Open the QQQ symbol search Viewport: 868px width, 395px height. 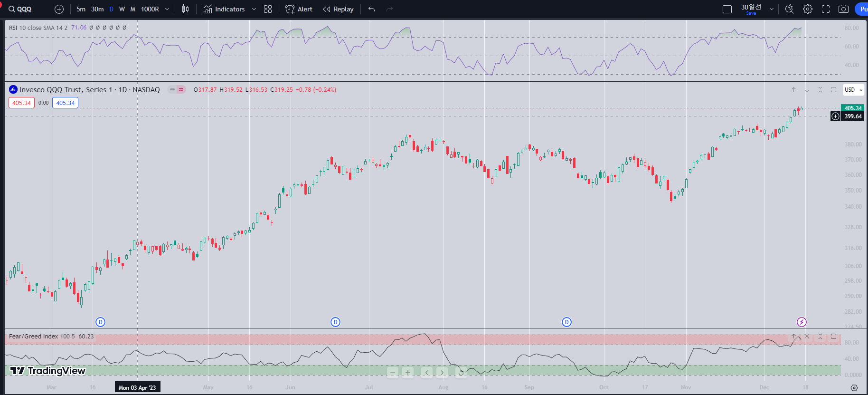(x=20, y=9)
